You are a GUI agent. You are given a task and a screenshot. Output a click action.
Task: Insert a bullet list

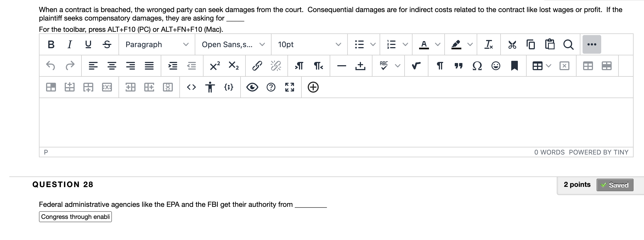click(359, 44)
